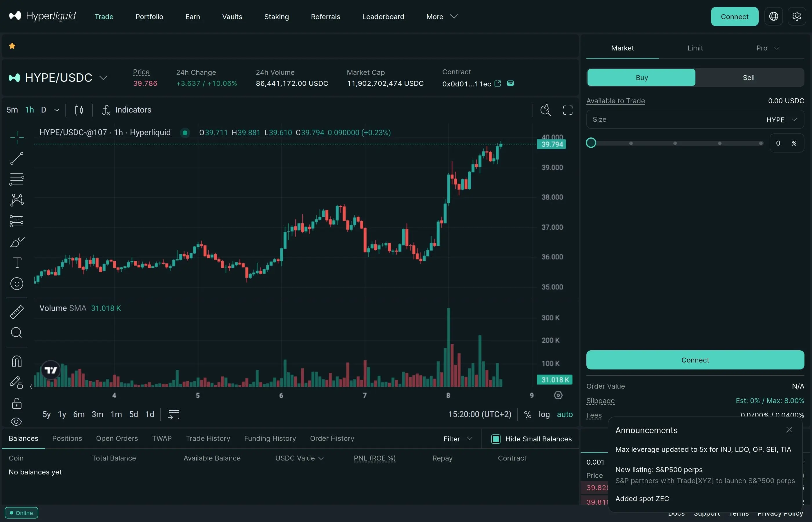Click the Hyperliquid logo
This screenshot has width=812, height=522.
click(x=42, y=16)
